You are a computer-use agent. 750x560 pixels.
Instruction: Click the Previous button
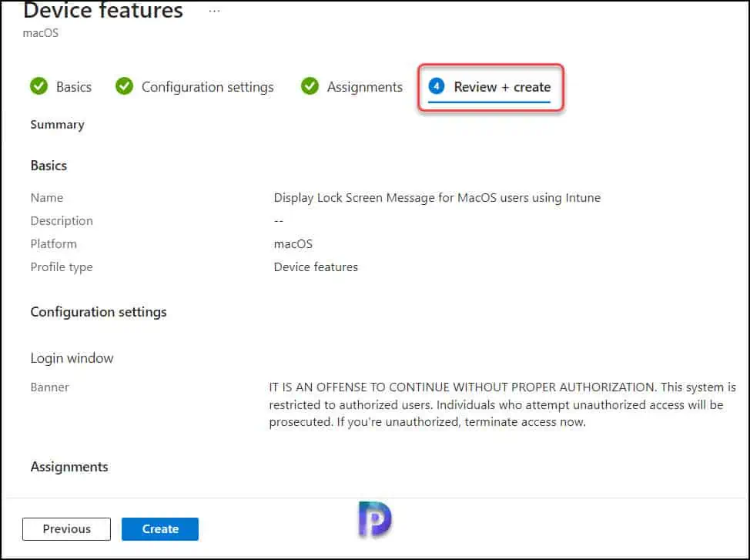[66, 529]
